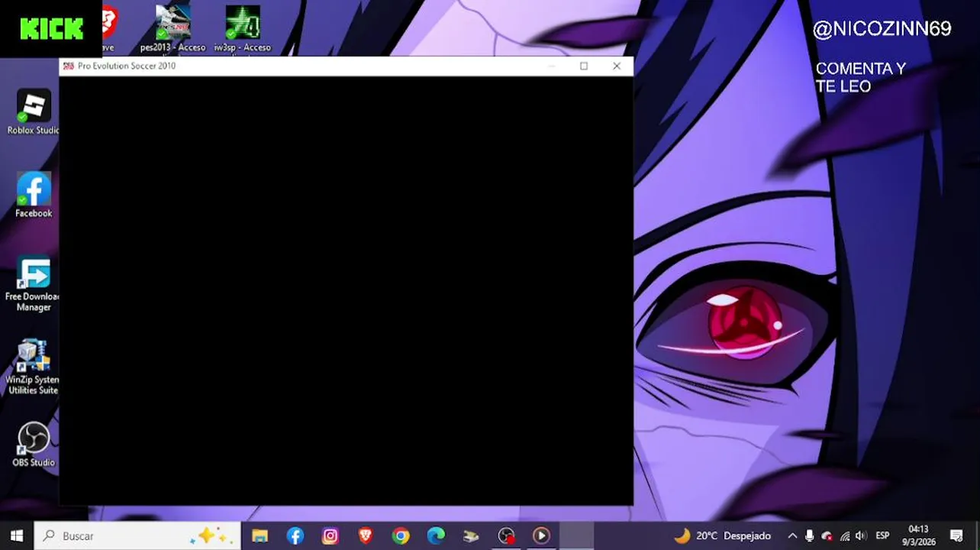
Task: Launch Free Download Manager desktop icon
Action: coord(34,283)
